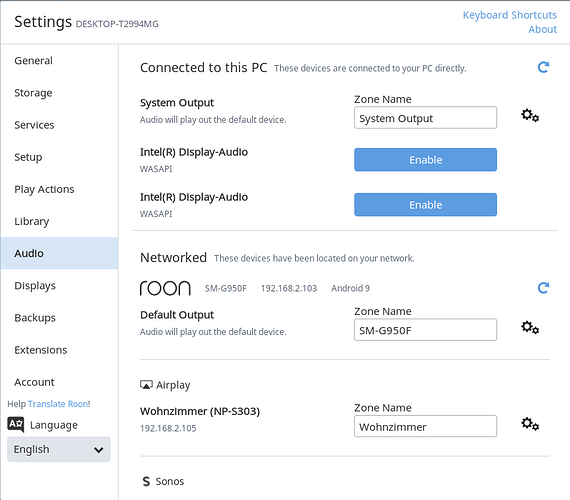The image size is (570, 500).
Task: Click the Roon logo in Networked
Action: [x=165, y=288]
